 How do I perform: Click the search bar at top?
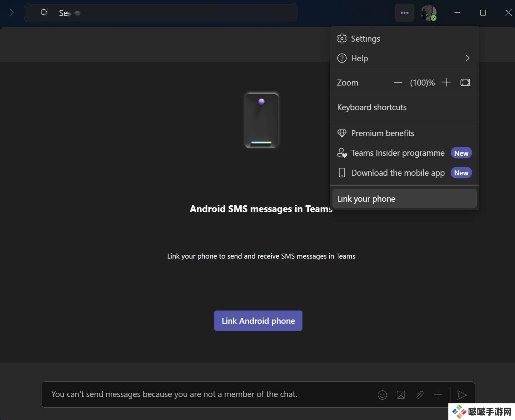(161, 13)
